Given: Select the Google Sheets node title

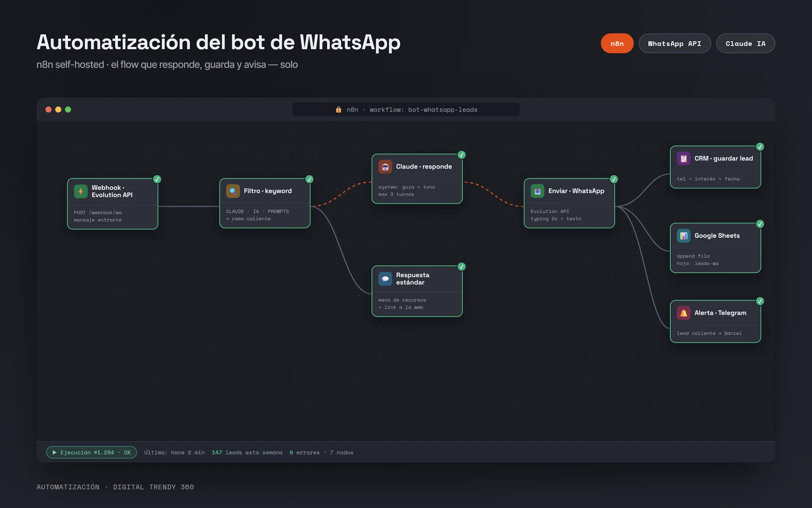Looking at the screenshot, I should pos(717,236).
